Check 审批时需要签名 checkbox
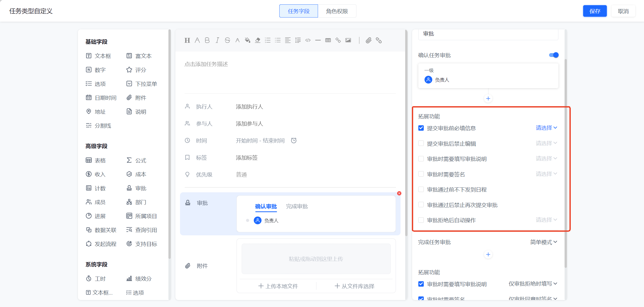This screenshot has width=644, height=307. click(421, 174)
